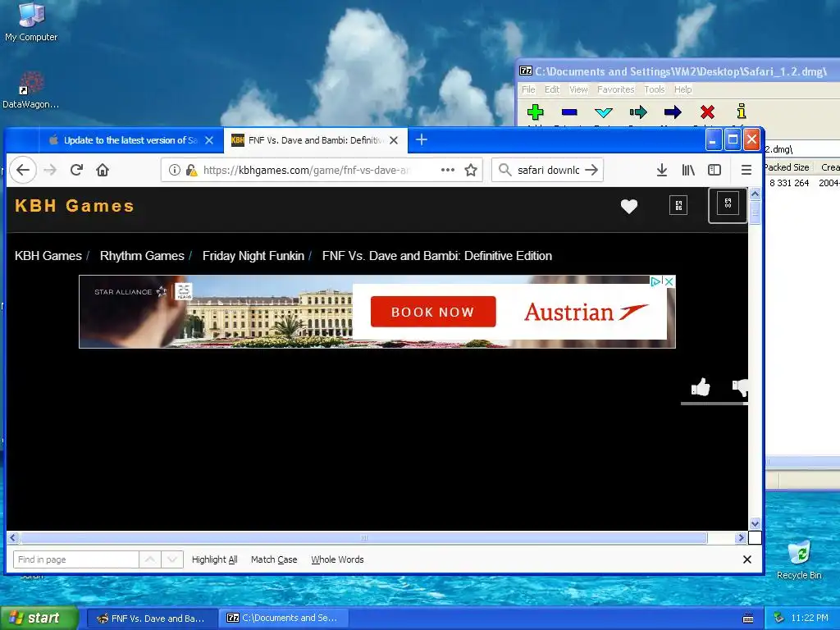Open page actions three-dot menu
The width and height of the screenshot is (840, 630).
[447, 170]
